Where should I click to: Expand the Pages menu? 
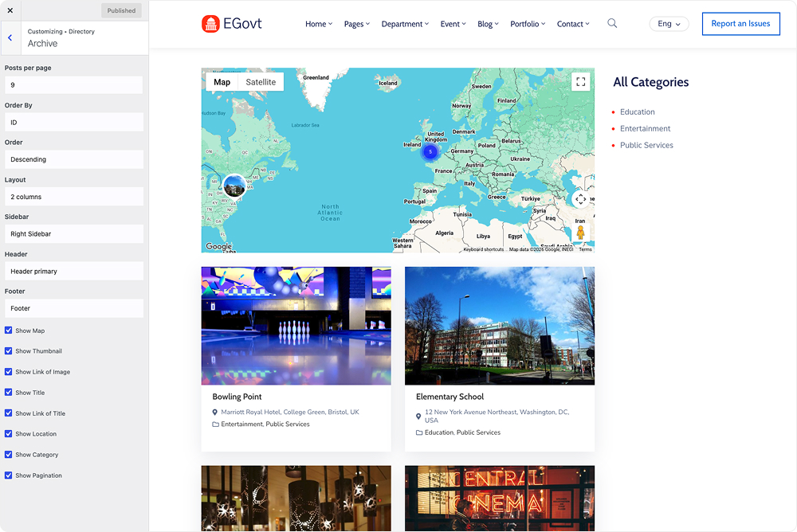(357, 24)
